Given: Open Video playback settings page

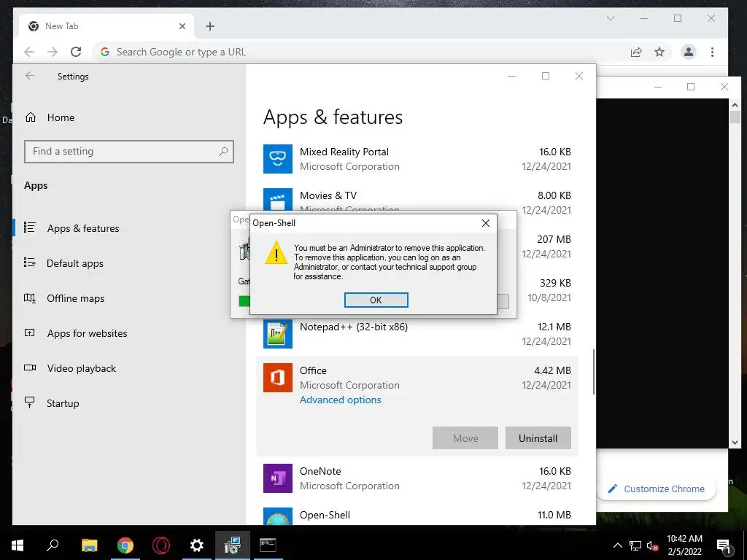Looking at the screenshot, I should click(x=82, y=368).
